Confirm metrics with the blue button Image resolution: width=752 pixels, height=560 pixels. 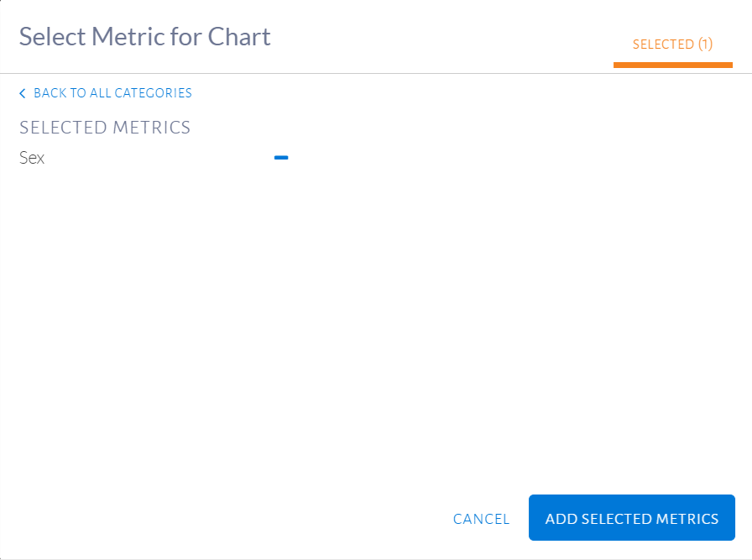pyautogui.click(x=632, y=518)
